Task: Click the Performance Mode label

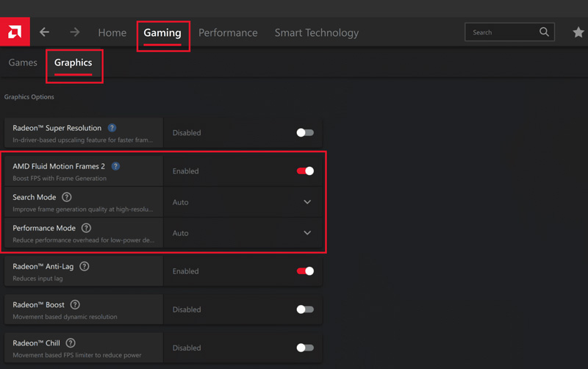Action: 44,228
